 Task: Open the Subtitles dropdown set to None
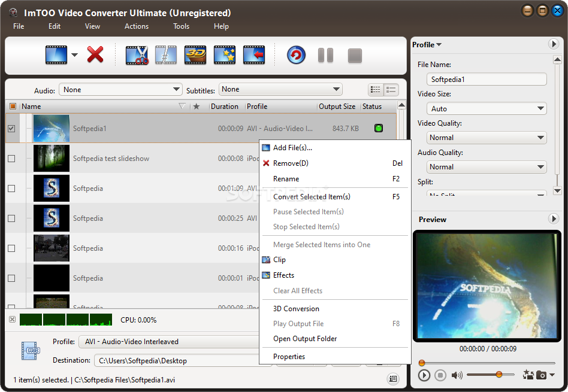(x=280, y=89)
